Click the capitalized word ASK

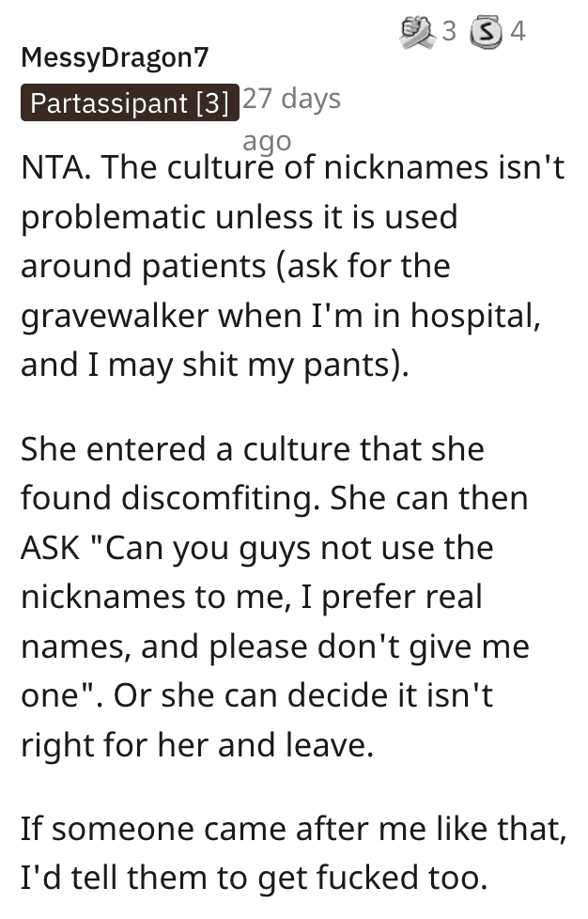[51, 549]
